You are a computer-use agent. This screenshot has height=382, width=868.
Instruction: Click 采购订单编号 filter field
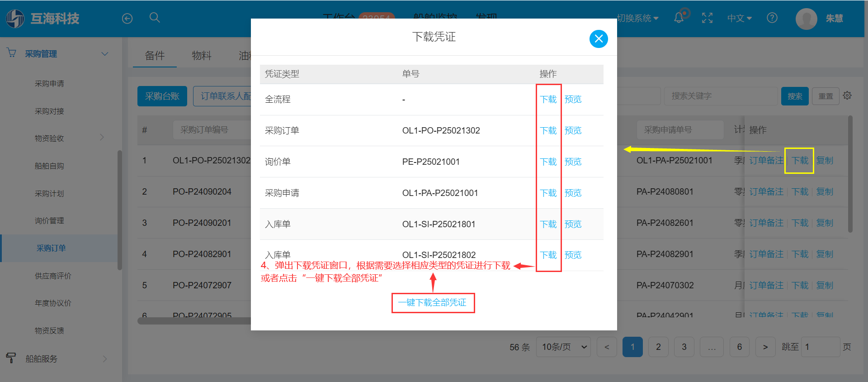click(212, 130)
